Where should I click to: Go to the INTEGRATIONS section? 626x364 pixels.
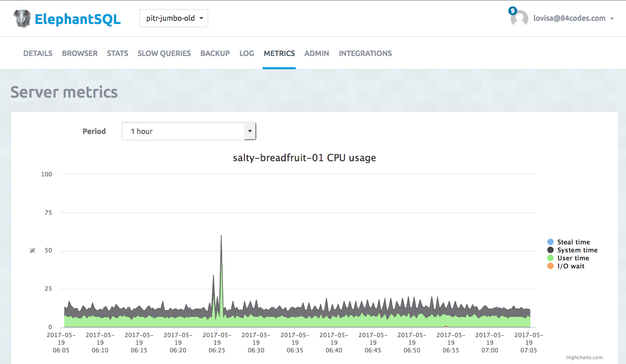[x=365, y=53]
